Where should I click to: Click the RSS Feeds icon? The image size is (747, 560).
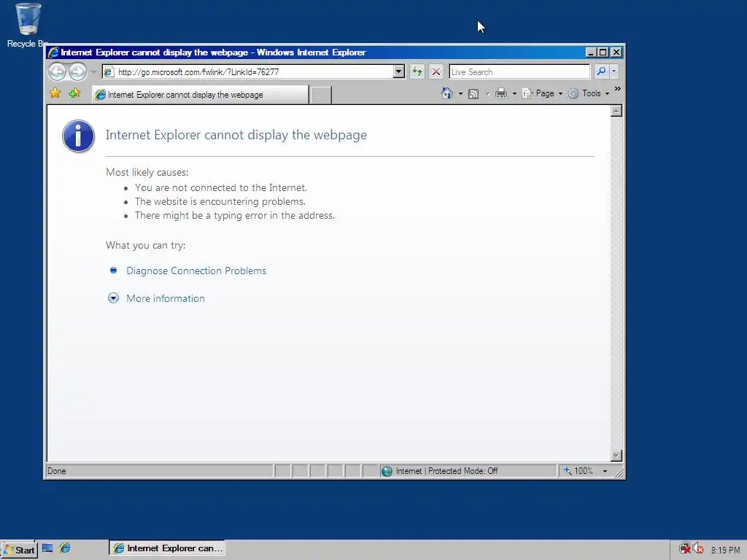pos(473,94)
